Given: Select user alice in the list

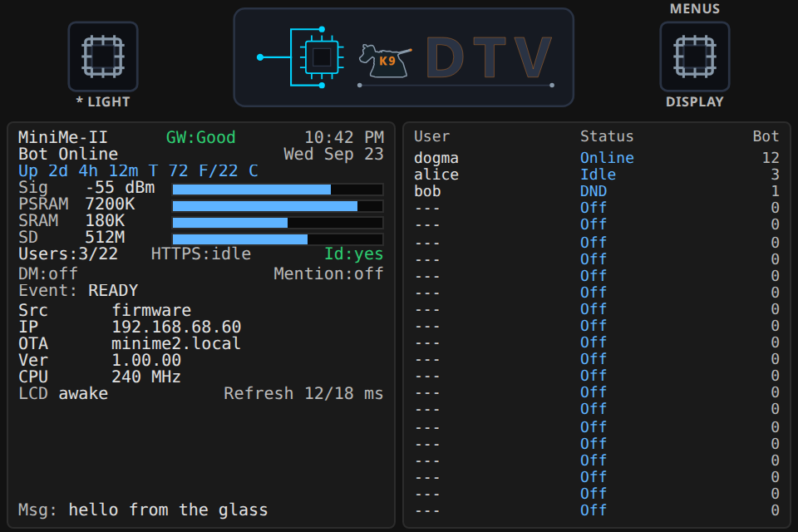Looking at the screenshot, I should coord(436,175).
